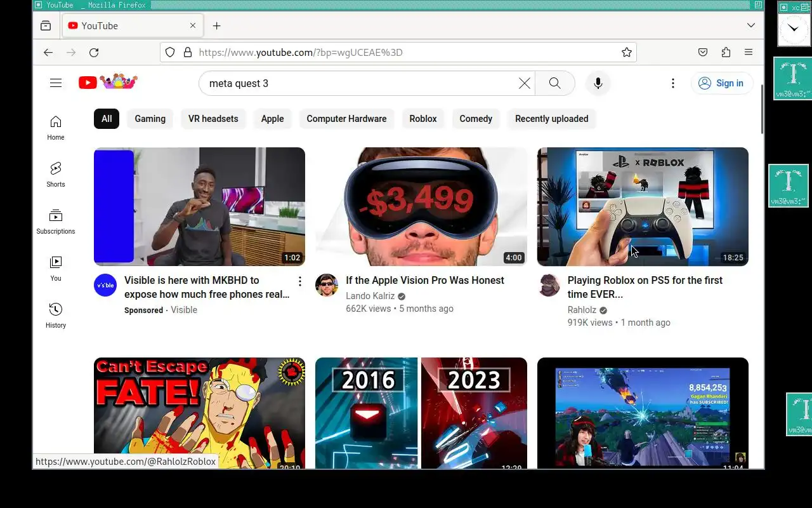Click the magnifier search button
The height and width of the screenshot is (508, 812).
pos(555,83)
